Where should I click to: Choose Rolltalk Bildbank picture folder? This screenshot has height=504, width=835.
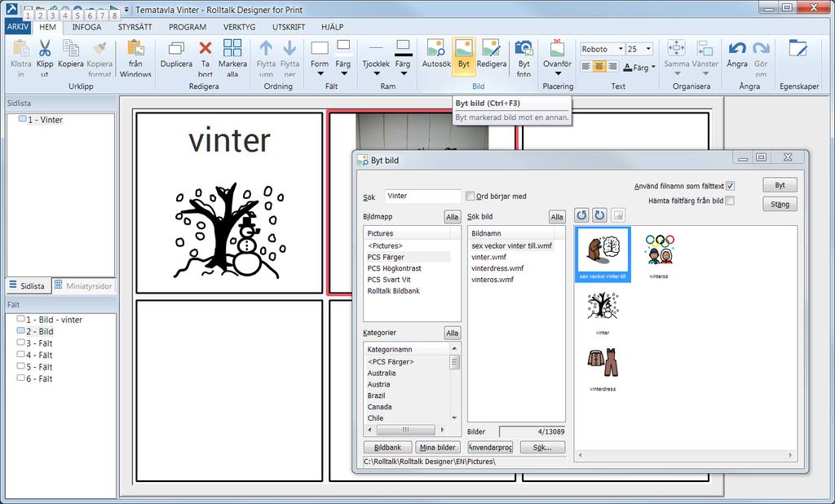click(394, 290)
